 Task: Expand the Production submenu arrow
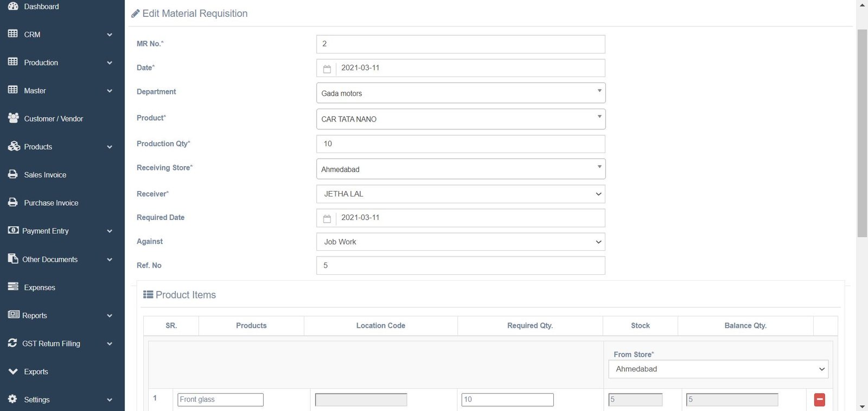click(x=110, y=63)
